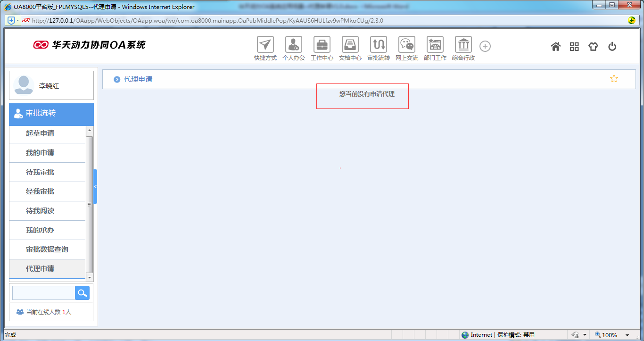644x341 pixels.
Task: Click the plus icon to add module
Action: point(485,46)
